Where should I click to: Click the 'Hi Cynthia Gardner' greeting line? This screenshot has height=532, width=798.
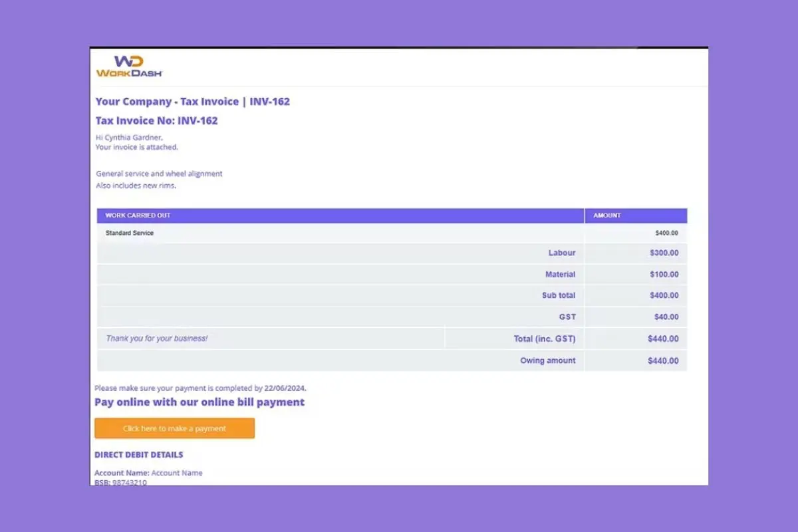click(129, 138)
